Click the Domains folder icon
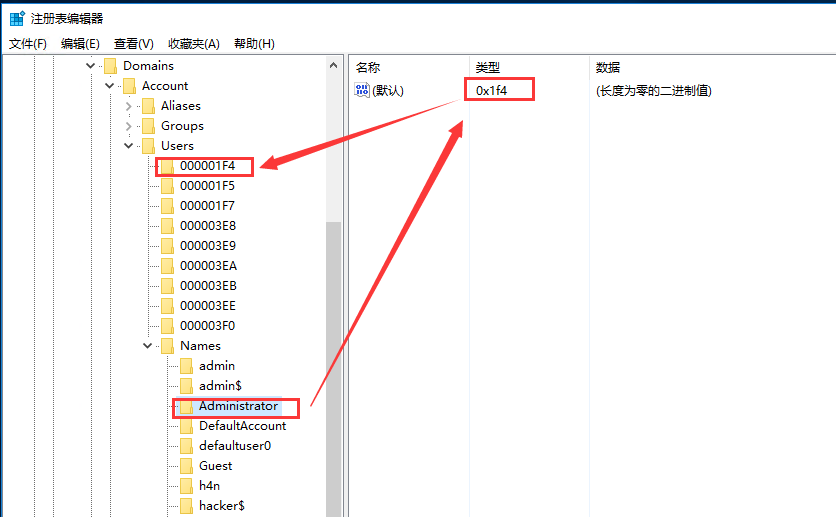Viewport: 836px width, 517px height. [x=110, y=66]
